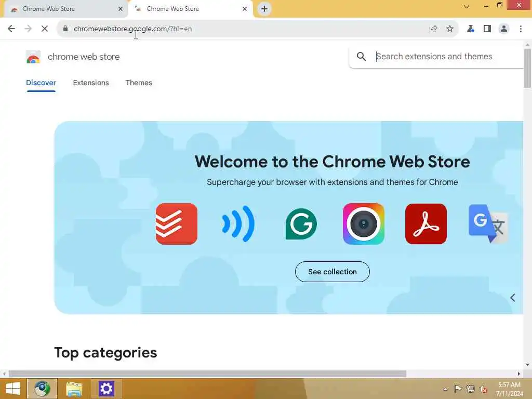The height and width of the screenshot is (399, 532).
Task: Click the chrome web store title
Action: pyautogui.click(x=84, y=57)
